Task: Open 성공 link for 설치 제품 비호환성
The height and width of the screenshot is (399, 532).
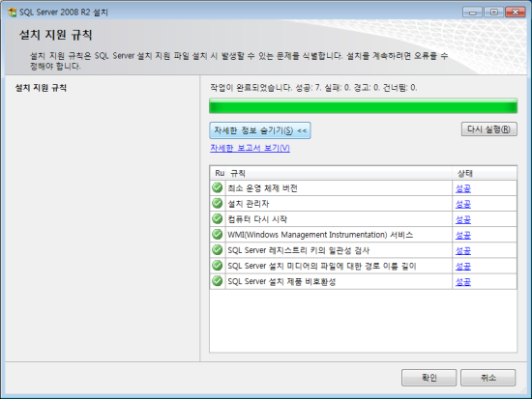Action: [x=463, y=282]
